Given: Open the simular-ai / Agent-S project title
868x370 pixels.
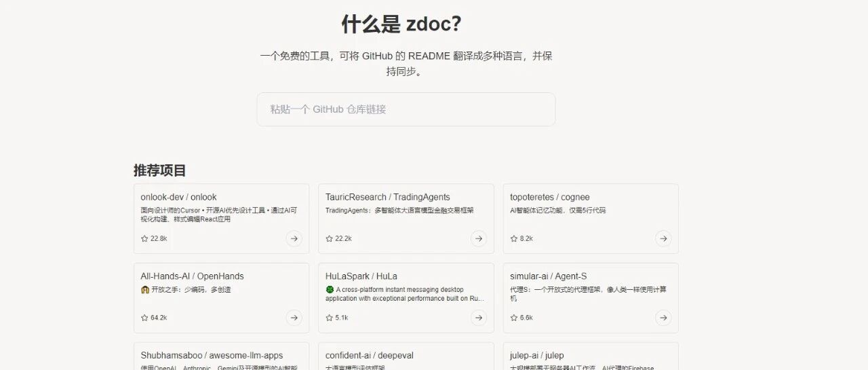Looking at the screenshot, I should [549, 276].
